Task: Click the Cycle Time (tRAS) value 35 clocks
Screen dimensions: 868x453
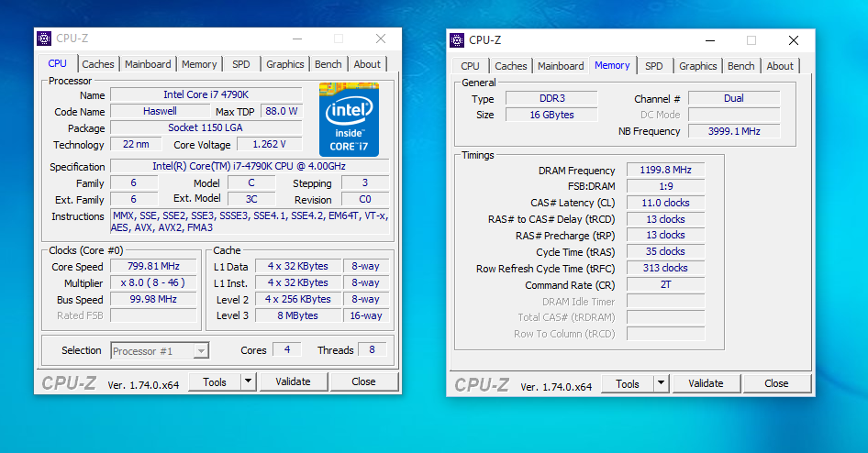Action: (x=665, y=251)
